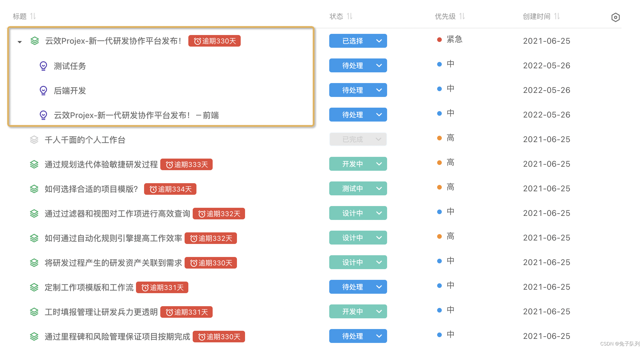The image size is (644, 349).
Task: Open 如何选择合适的项目模版？ work item
Action: 91,189
